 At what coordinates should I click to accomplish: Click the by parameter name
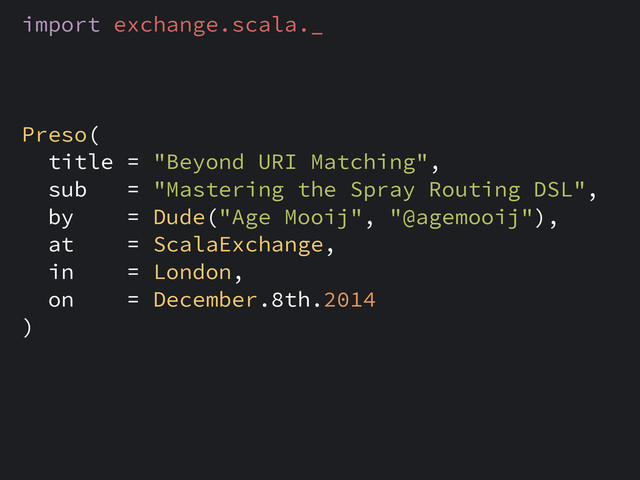tap(61, 217)
